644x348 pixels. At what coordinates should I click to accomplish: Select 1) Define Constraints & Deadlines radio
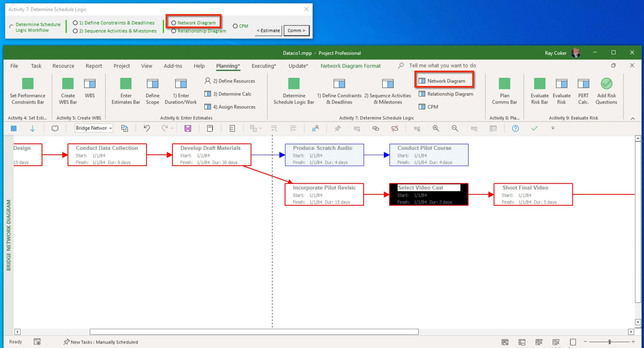pyautogui.click(x=75, y=23)
